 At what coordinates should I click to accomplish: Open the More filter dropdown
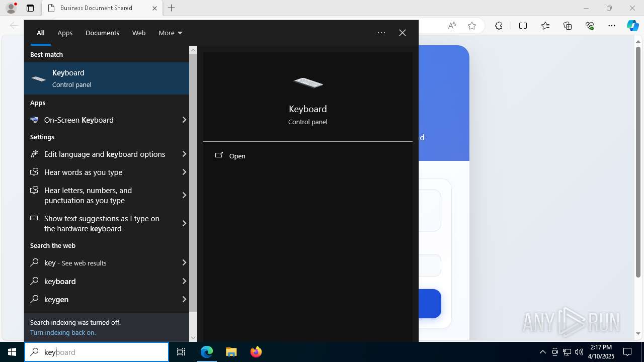pos(170,33)
